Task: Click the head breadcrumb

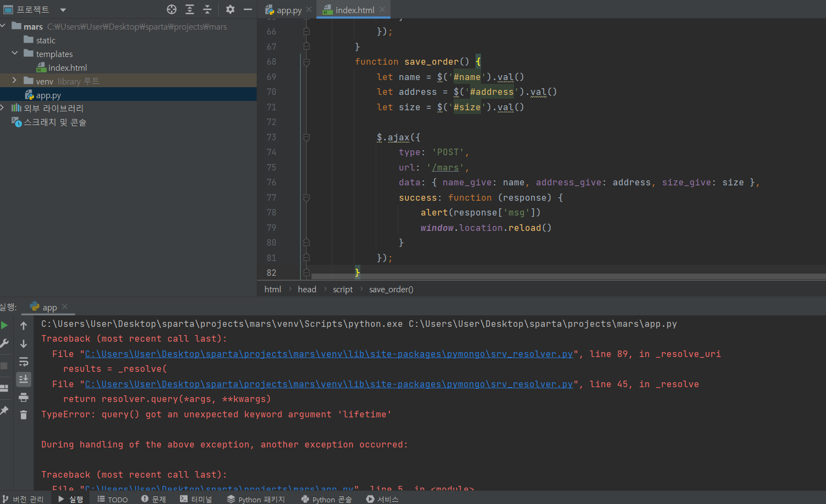Action: pyautogui.click(x=307, y=289)
